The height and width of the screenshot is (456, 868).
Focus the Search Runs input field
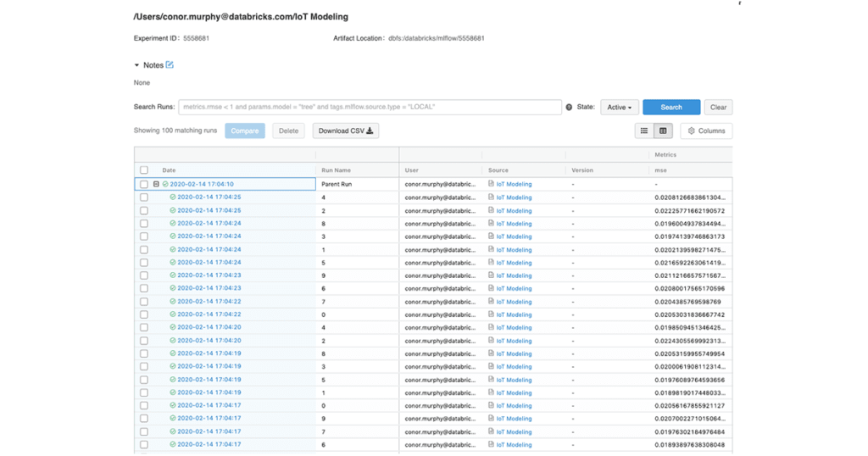[370, 108]
